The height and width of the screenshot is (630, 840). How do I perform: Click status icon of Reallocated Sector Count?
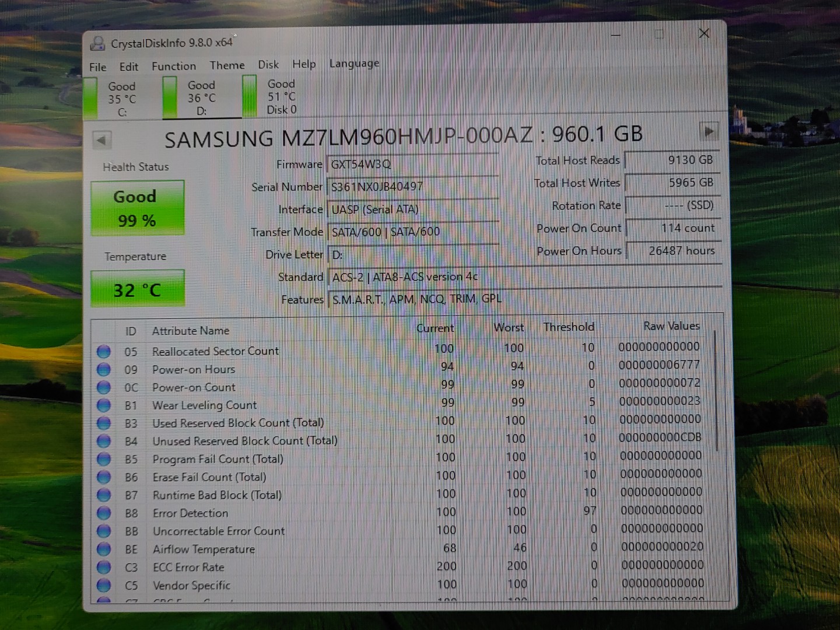click(x=104, y=351)
